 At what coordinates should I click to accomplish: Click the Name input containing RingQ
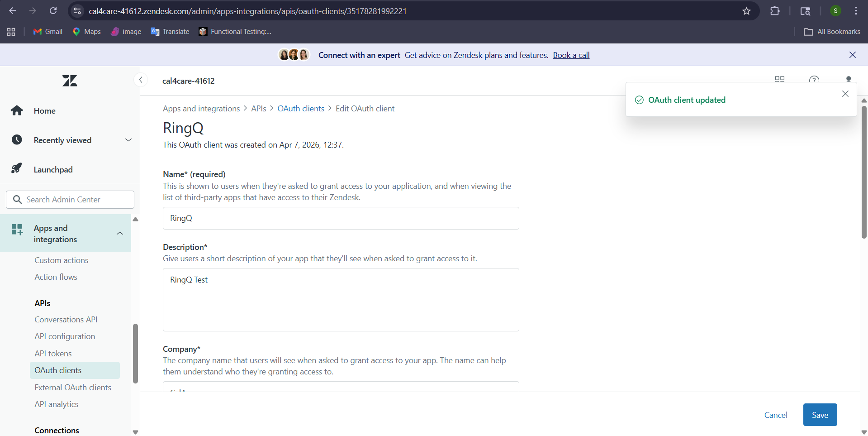point(341,218)
